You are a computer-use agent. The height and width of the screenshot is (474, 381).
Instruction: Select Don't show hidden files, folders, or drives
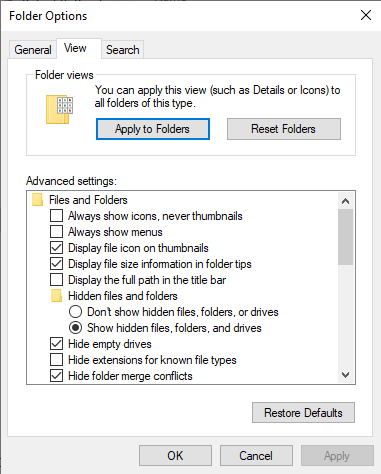pyautogui.click(x=75, y=312)
